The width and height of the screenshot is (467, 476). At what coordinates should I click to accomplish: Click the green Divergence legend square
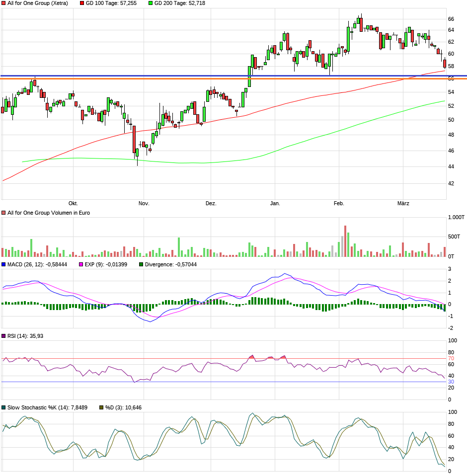point(141,264)
